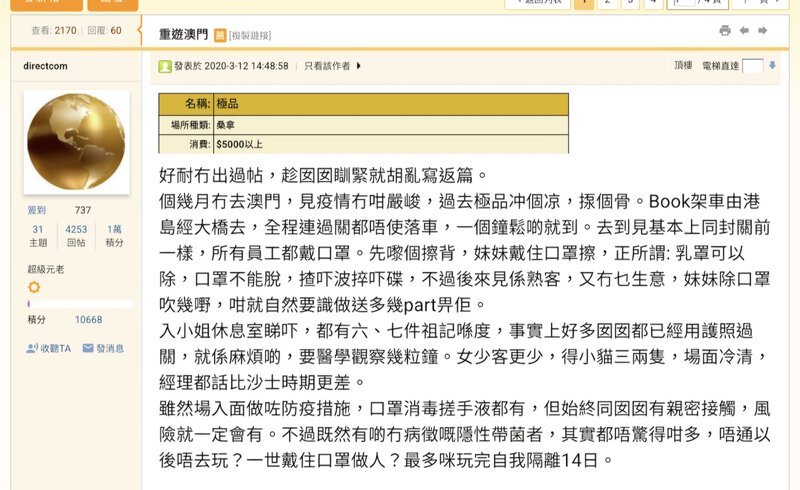Click the green user icon before 發表於
The width and height of the screenshot is (800, 490).
click(165, 66)
